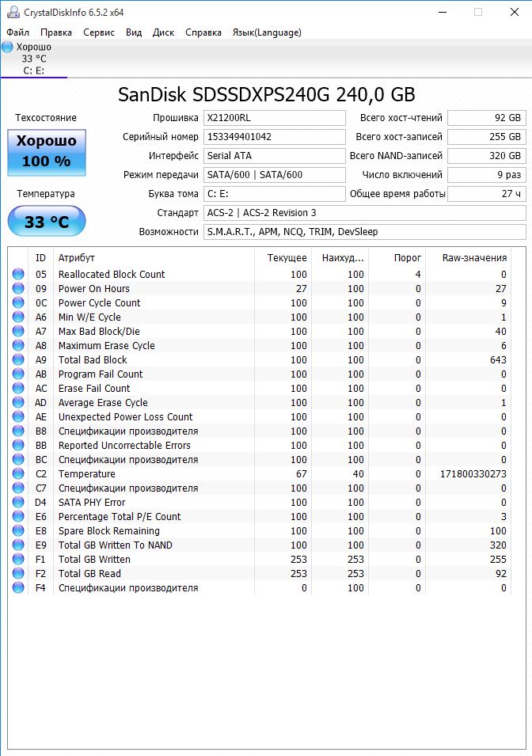The height and width of the screenshot is (756, 532).
Task: Click status orb in the B8 row
Action: [x=18, y=431]
